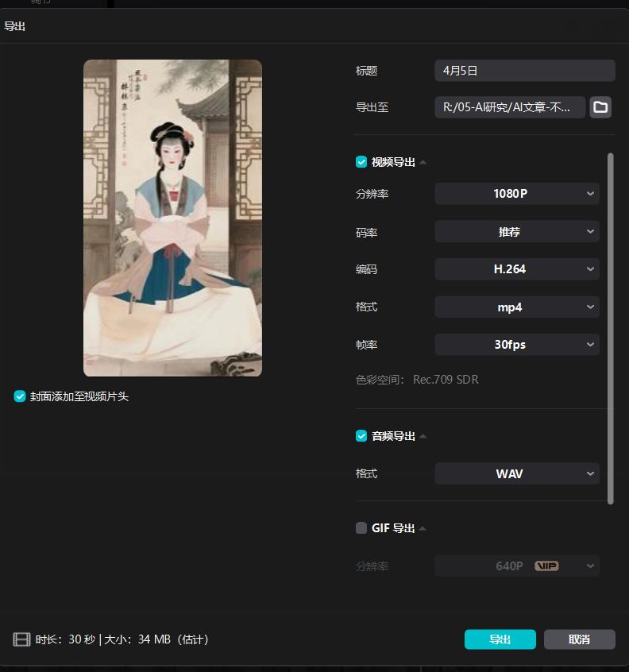Click the 码率 label

point(366,232)
